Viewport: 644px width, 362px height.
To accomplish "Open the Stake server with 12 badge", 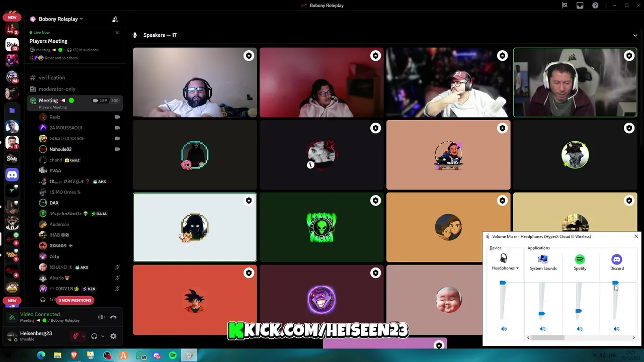I will pos(12,45).
